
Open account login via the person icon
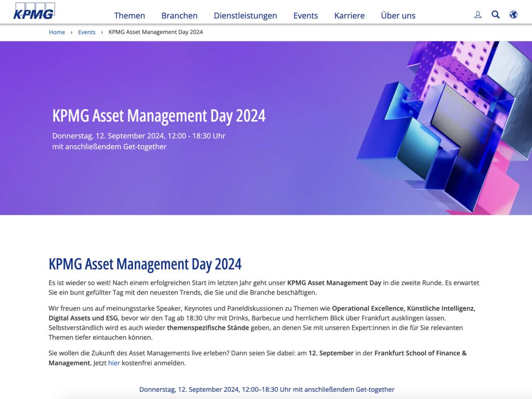477,15
